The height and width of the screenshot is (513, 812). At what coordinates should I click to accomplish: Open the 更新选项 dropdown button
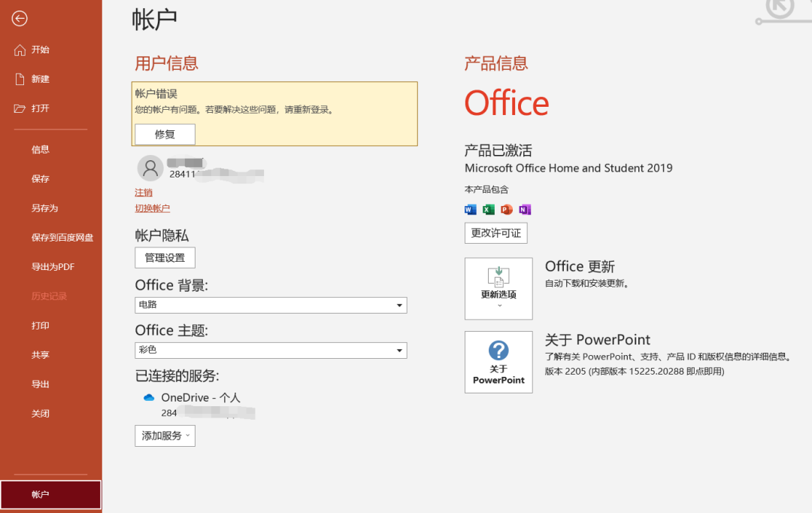tap(498, 289)
